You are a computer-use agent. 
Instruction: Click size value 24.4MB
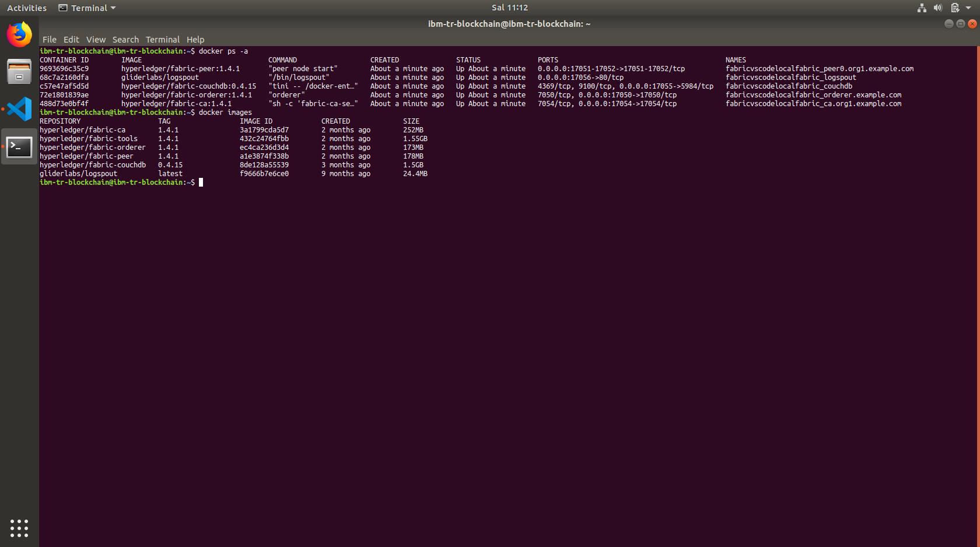coord(415,174)
